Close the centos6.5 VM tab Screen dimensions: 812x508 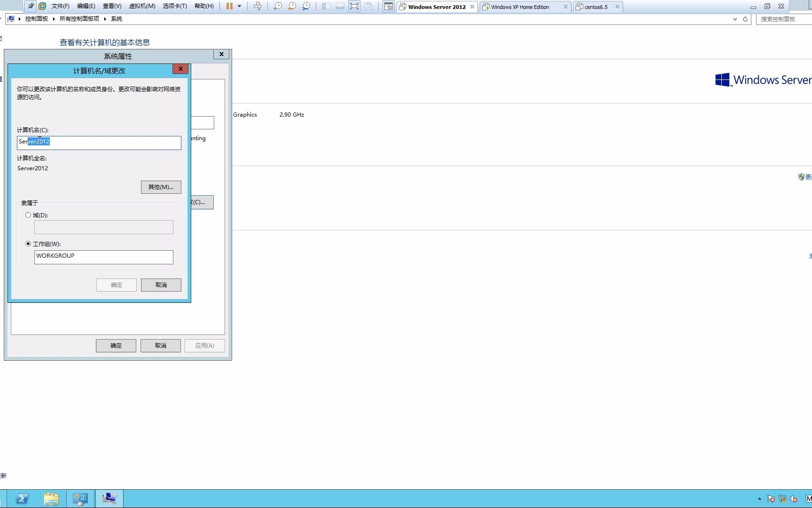coord(617,7)
